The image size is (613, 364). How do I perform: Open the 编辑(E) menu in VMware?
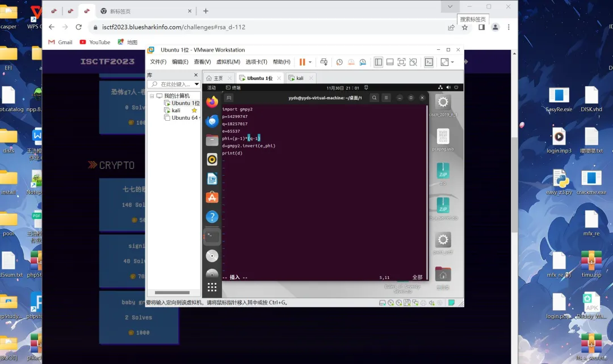pos(180,62)
